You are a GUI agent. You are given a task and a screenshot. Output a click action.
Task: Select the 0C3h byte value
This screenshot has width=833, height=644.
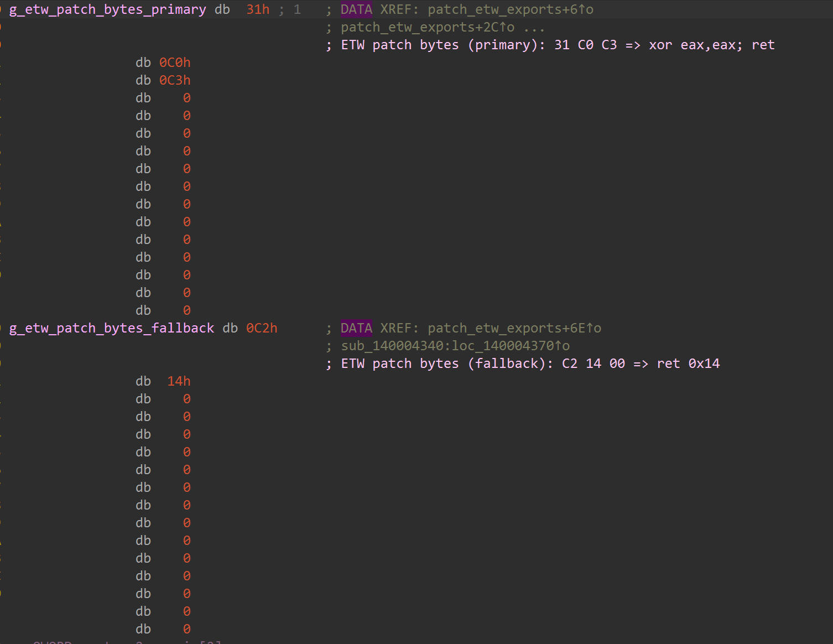pyautogui.click(x=175, y=81)
